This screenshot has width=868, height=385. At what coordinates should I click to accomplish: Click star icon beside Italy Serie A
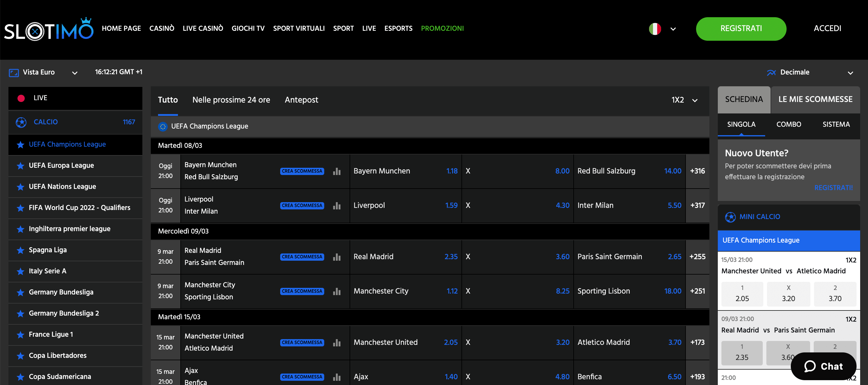(21, 271)
